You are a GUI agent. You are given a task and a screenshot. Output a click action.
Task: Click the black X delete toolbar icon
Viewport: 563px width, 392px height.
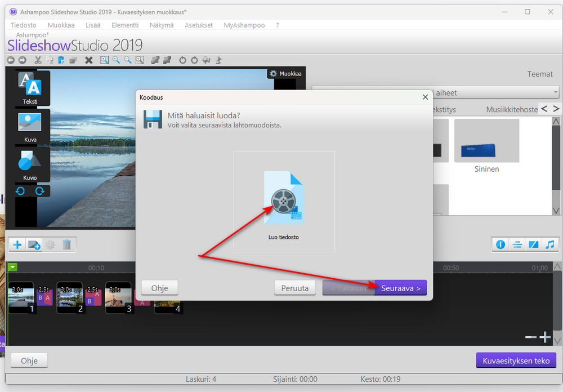pos(89,60)
